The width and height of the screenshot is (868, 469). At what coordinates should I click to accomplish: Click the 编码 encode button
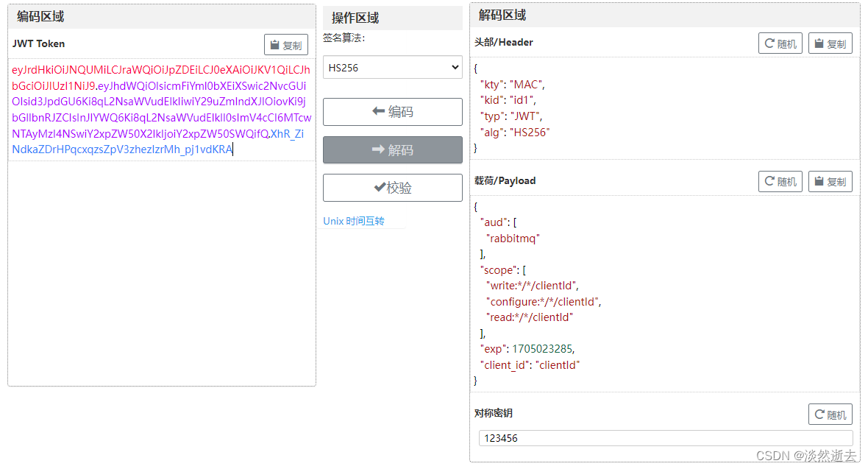coord(392,111)
